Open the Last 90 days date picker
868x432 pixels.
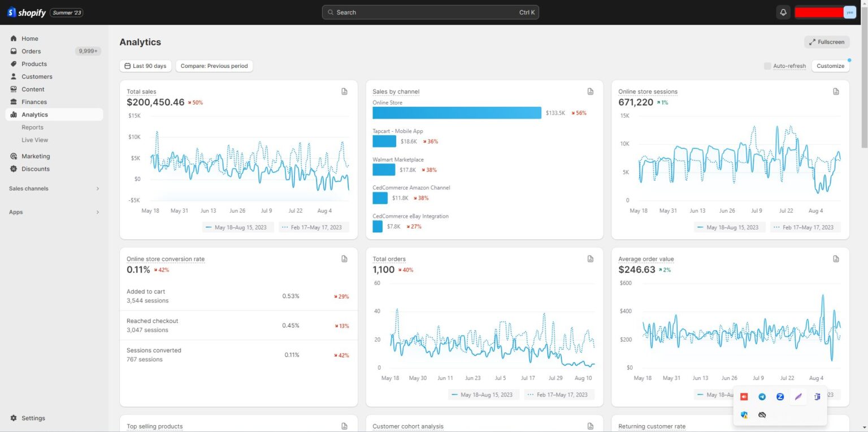[145, 66]
